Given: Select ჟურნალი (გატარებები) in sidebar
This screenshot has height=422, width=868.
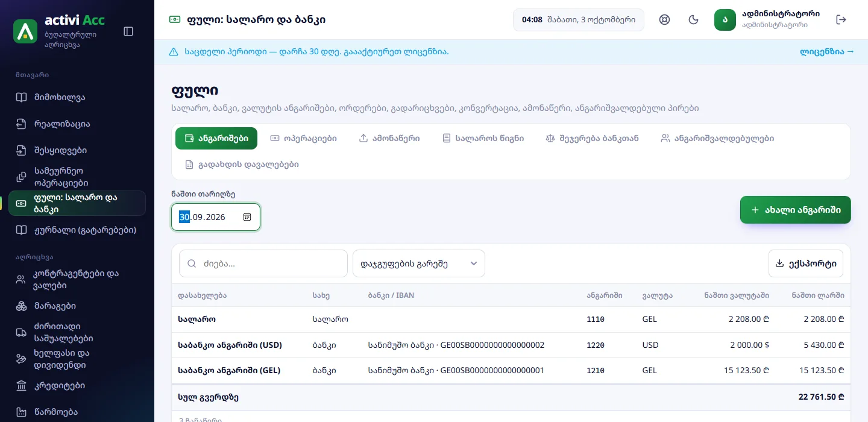Looking at the screenshot, I should (77, 230).
